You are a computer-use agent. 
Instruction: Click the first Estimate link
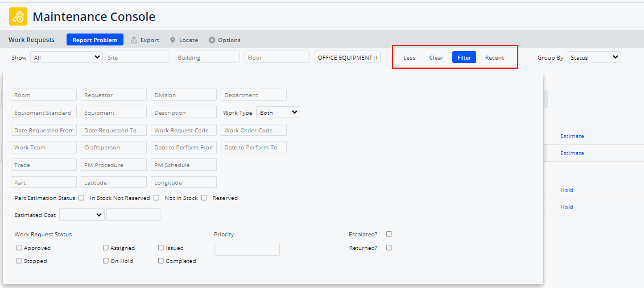(x=572, y=136)
